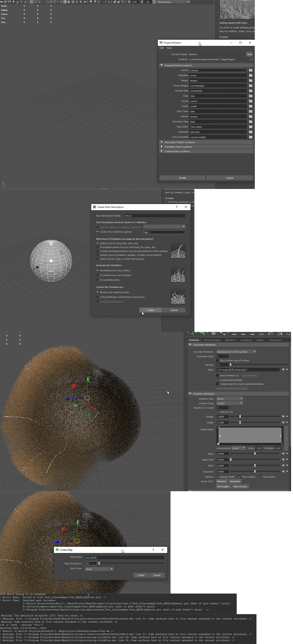Image resolution: width=293 pixels, height=644 pixels.
Task: Browse folder for Render Data location
Action: click(251, 91)
